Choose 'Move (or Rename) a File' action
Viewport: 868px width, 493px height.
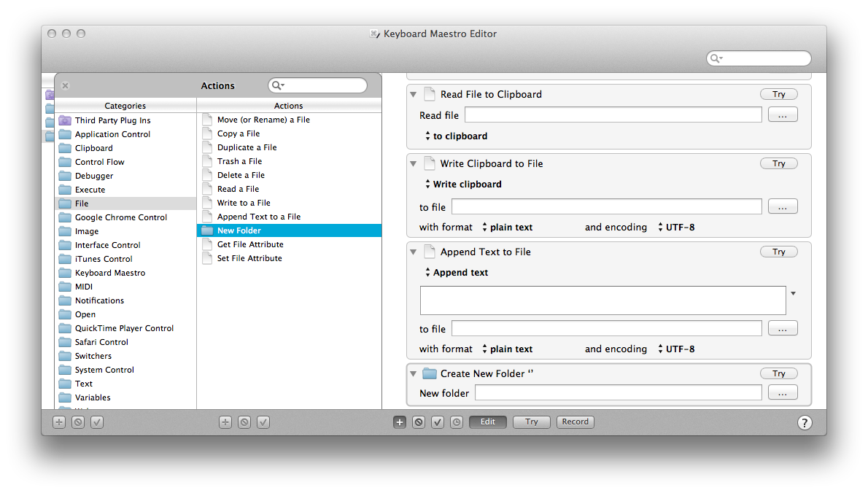pyautogui.click(x=289, y=120)
